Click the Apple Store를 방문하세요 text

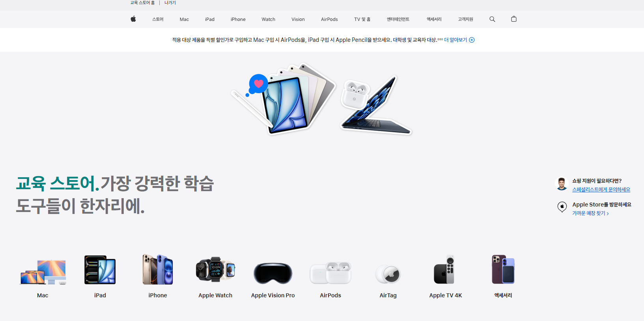coord(602,205)
